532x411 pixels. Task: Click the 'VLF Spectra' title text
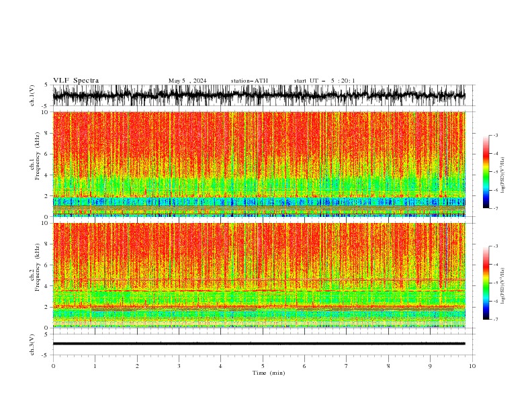click(x=76, y=81)
